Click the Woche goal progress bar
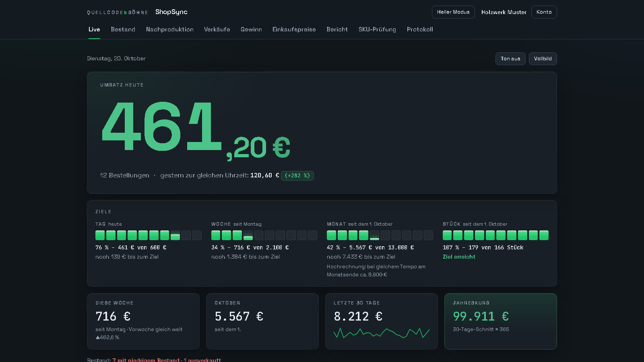 tap(264, 235)
